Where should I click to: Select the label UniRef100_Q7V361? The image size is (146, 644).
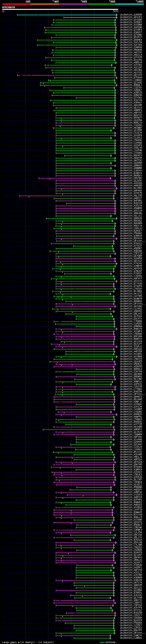click(x=131, y=98)
